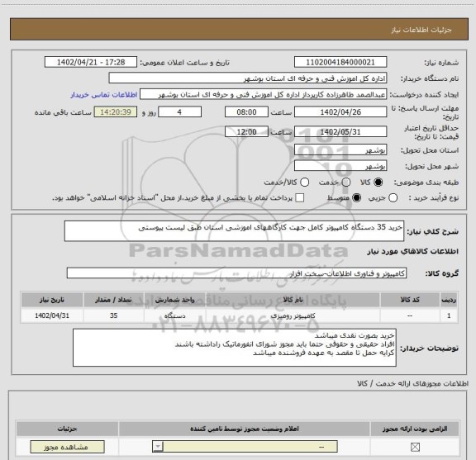Click the quantity cell showing 35

pyautogui.click(x=113, y=315)
